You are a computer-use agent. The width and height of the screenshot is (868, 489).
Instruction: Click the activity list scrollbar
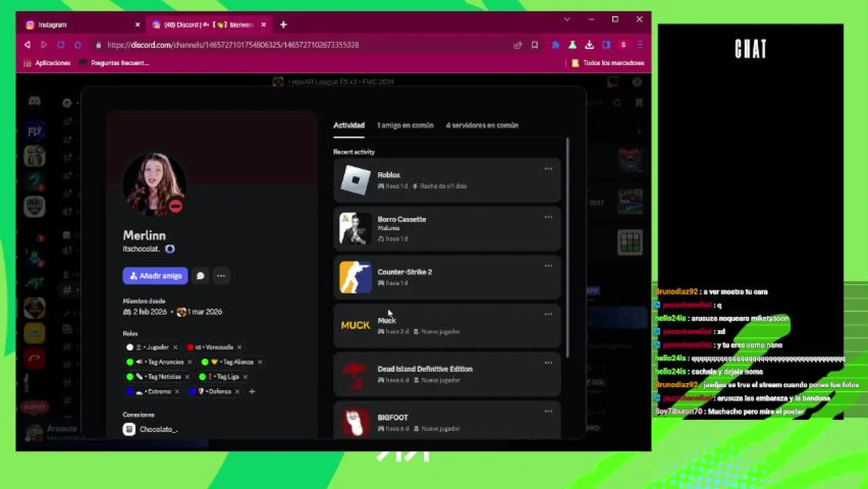click(568, 248)
